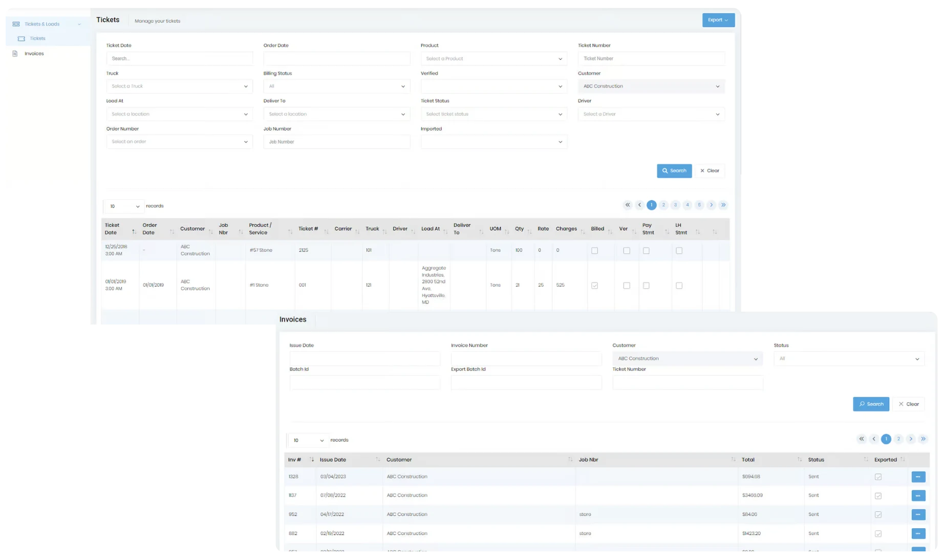Click the Invoices document icon in the sidebar

15,53
